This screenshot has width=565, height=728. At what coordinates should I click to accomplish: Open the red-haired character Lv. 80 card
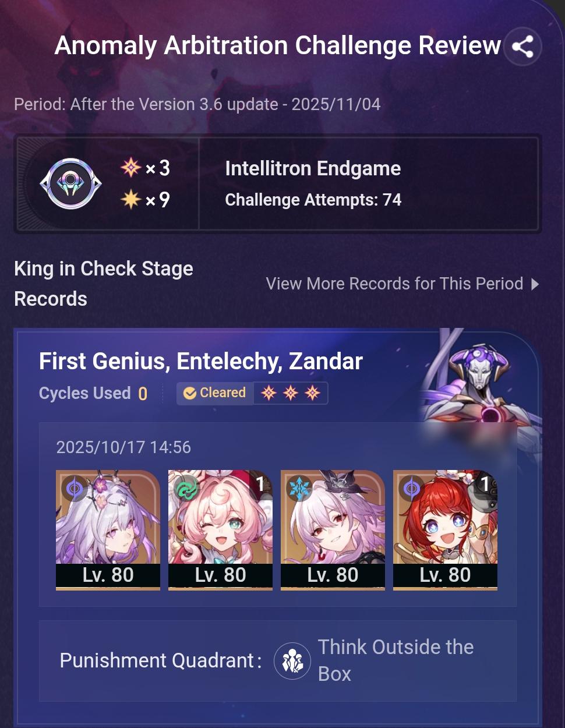coord(445,530)
